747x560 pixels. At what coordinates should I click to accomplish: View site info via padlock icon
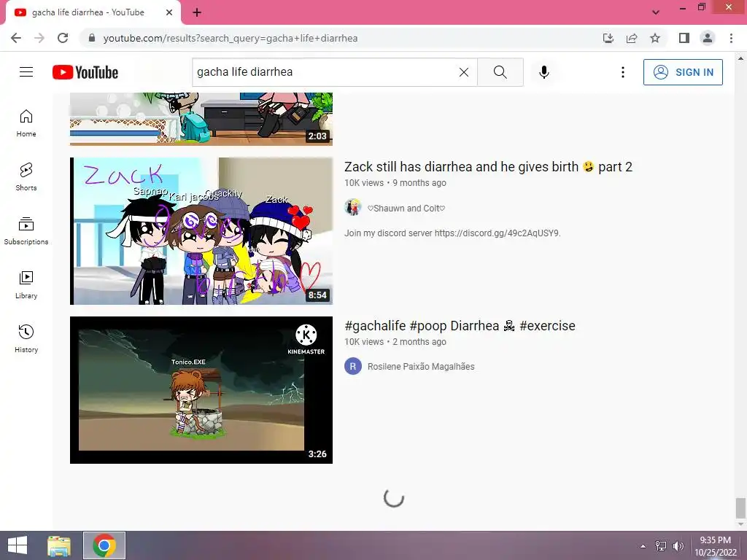pos(92,38)
